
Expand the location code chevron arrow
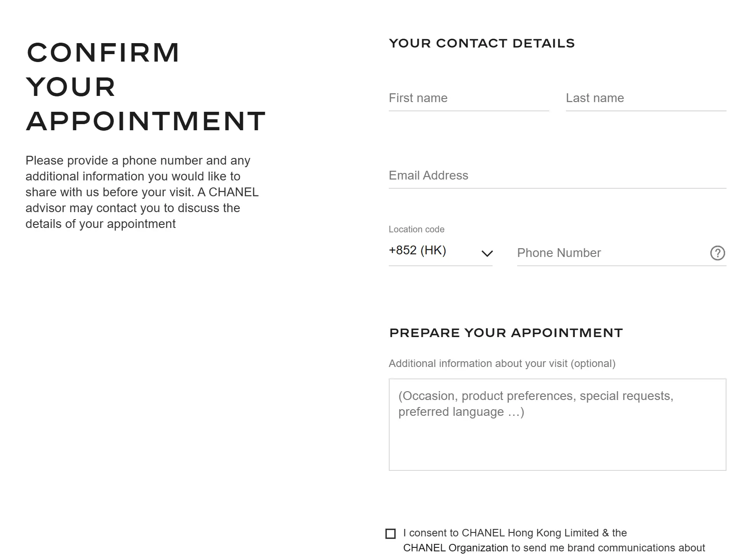(x=487, y=253)
